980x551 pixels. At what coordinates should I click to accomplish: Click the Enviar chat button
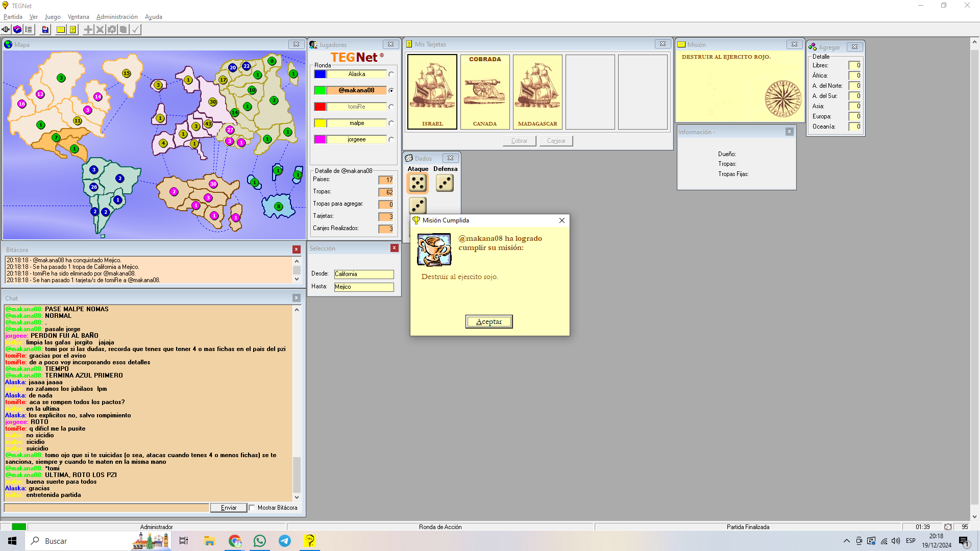coord(229,508)
